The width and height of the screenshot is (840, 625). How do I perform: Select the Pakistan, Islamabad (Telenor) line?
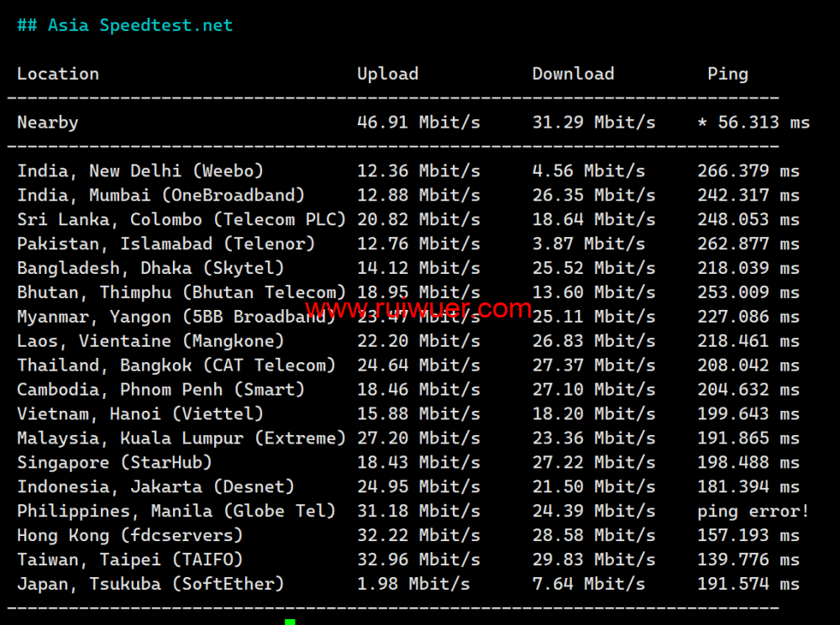pos(166,244)
